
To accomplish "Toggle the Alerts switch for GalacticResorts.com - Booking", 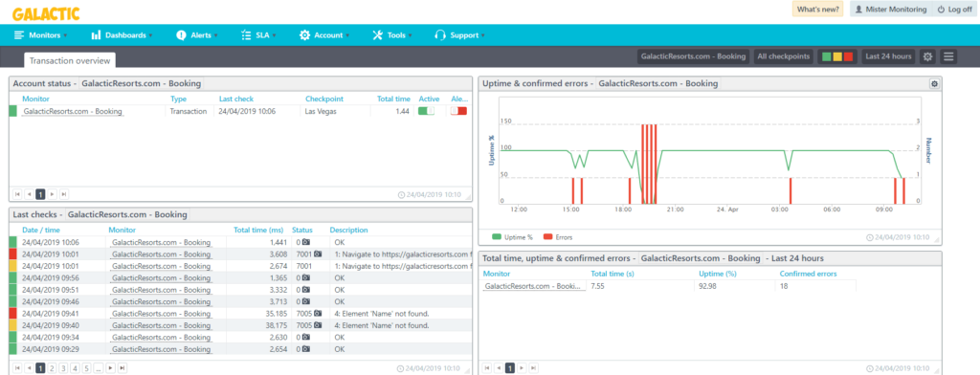I will click(x=458, y=111).
